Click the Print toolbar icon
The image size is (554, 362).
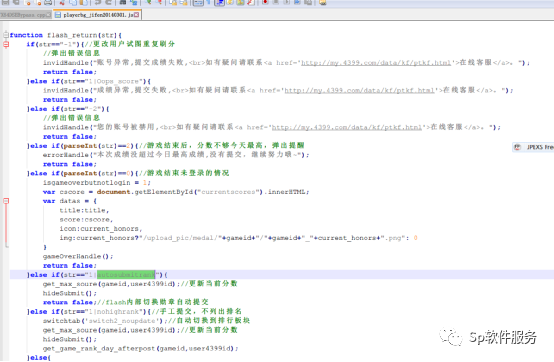coord(48,2)
